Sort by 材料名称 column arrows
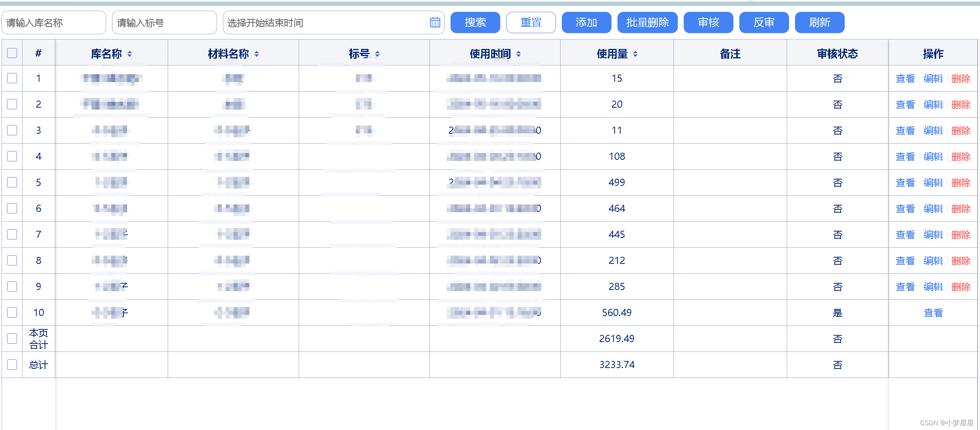Viewport: 980px width, 430px height. [256, 54]
